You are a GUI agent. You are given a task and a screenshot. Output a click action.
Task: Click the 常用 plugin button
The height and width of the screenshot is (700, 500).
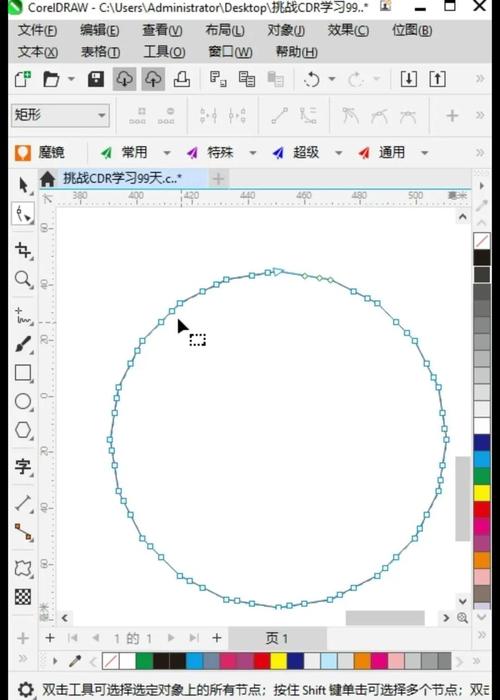point(125,153)
